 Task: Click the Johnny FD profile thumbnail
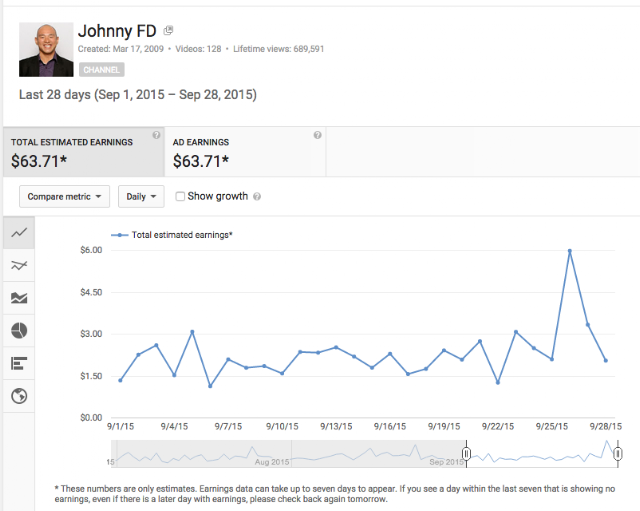tap(46, 49)
